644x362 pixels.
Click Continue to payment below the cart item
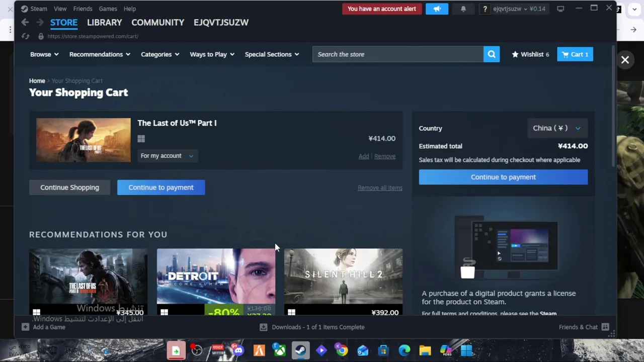click(161, 188)
